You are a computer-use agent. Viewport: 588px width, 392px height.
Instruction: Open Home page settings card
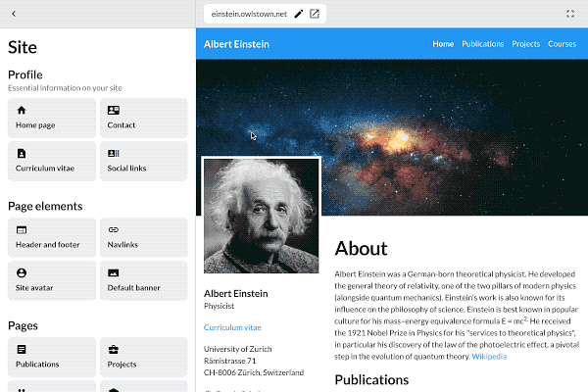point(52,119)
